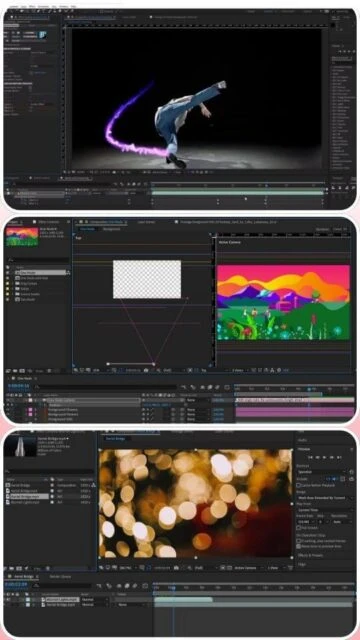The width and height of the screenshot is (360, 640).
Task: Switch to the Render Queue tab
Action: (x=60, y=577)
